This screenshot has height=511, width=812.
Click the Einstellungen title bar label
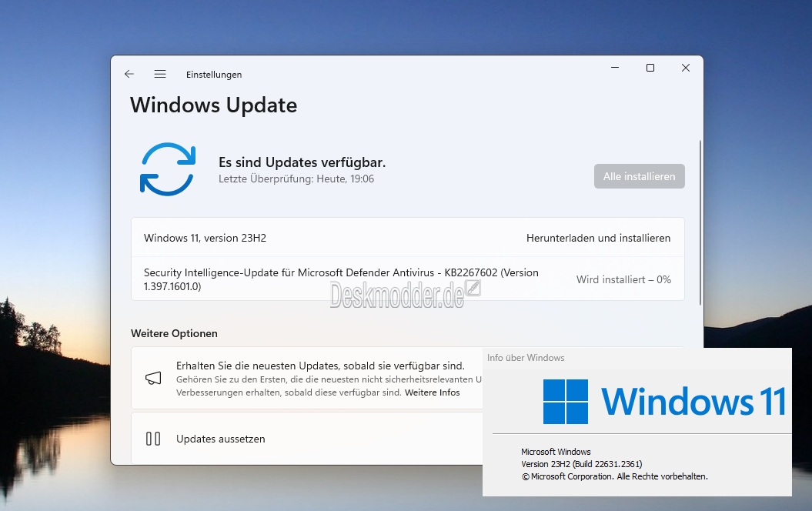pyautogui.click(x=214, y=75)
